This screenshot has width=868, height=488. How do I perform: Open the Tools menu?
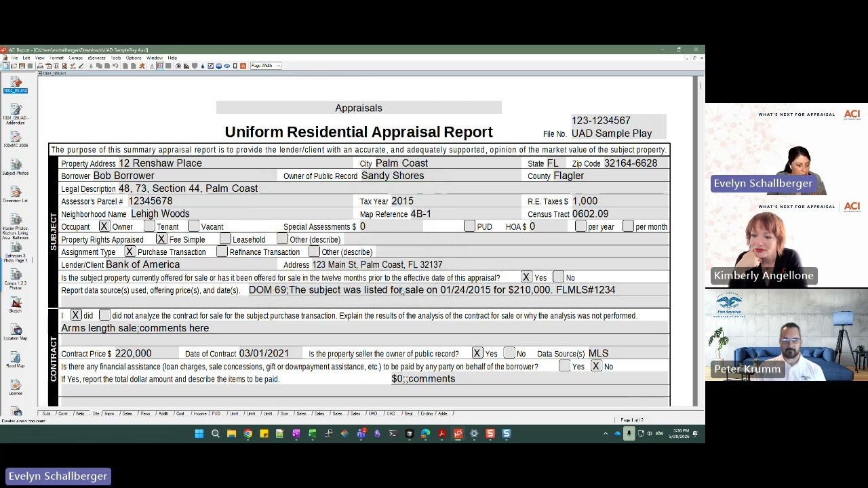[x=116, y=58]
